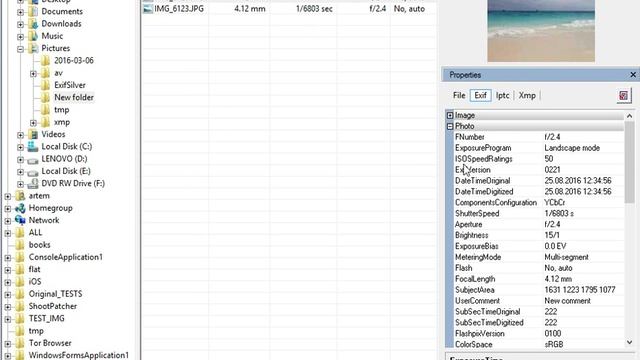
Task: Click the MeteringMode Multi-segment value
Action: pos(566,257)
